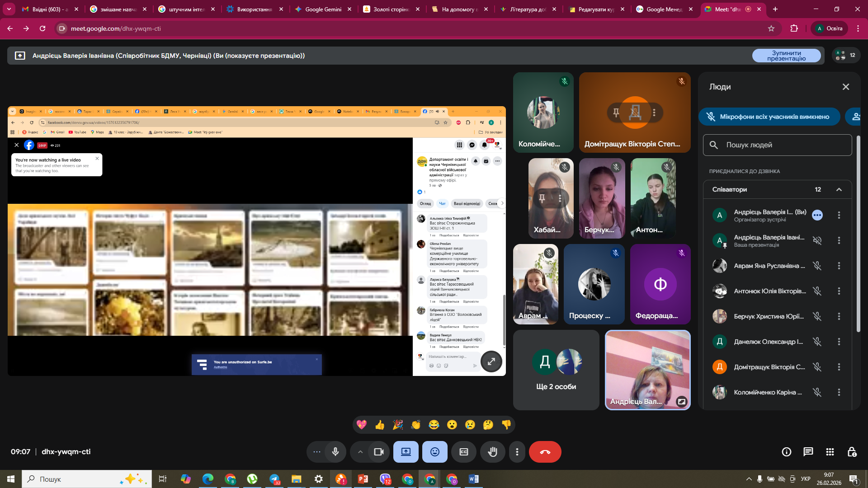The width and height of the screenshot is (868, 488).
Task: Toggle the present screen button
Action: tap(406, 452)
